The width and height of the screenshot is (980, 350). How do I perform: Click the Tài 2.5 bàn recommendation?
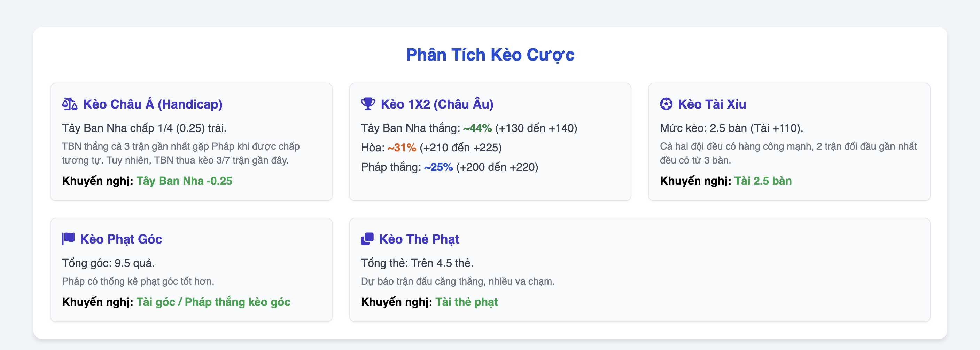763,181
